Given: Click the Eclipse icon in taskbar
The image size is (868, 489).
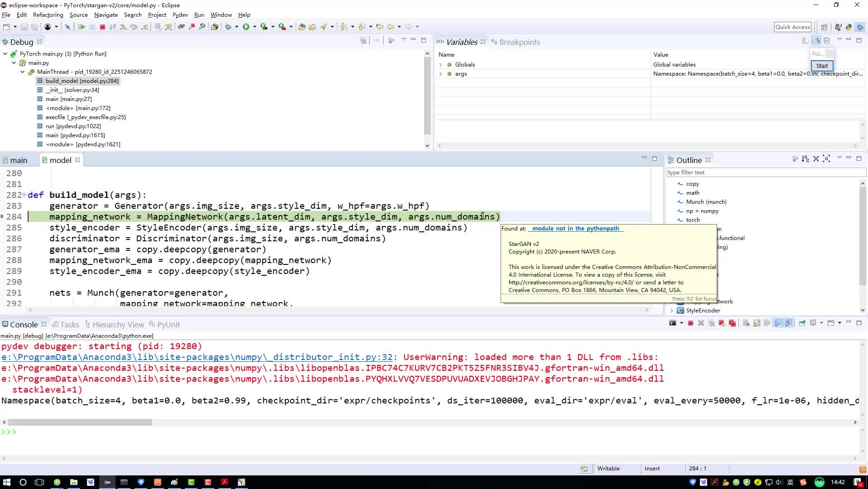Looking at the screenshot, I should 107,482.
